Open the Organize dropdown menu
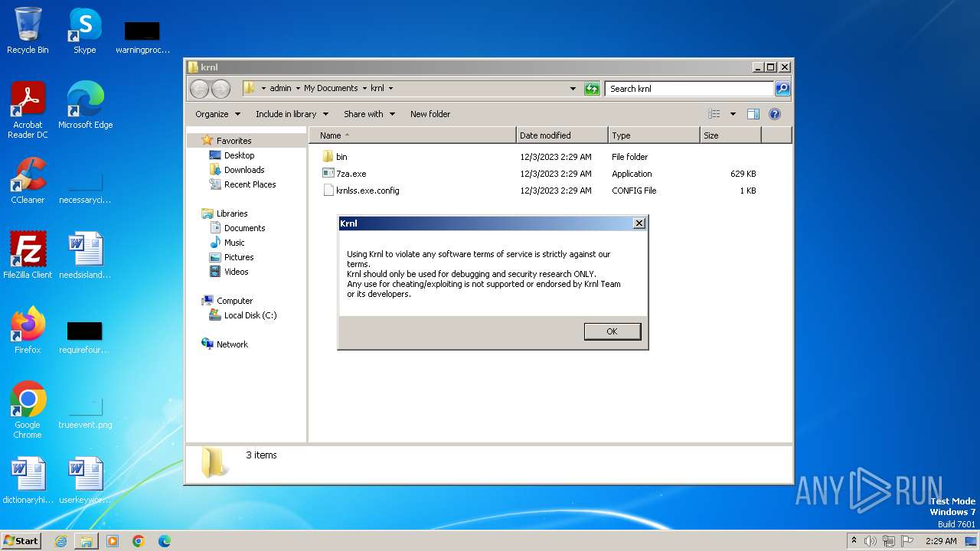The width and height of the screenshot is (980, 551). tap(218, 114)
